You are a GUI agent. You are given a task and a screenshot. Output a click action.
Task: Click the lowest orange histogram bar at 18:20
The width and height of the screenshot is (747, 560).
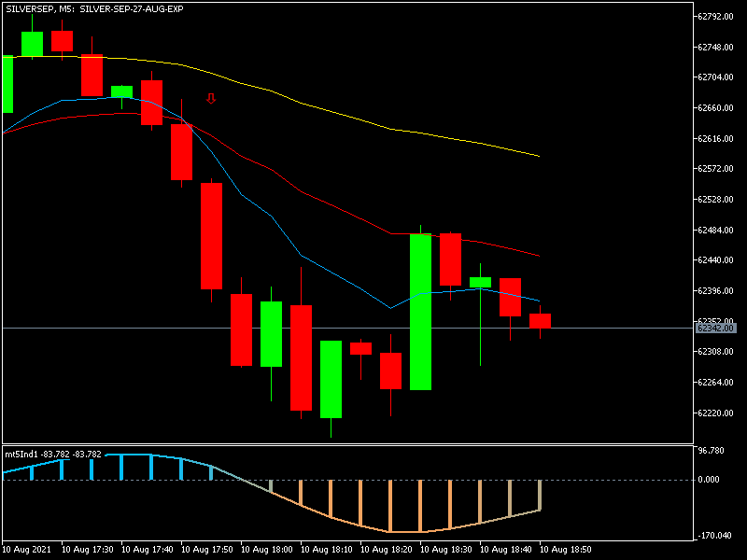click(x=390, y=506)
